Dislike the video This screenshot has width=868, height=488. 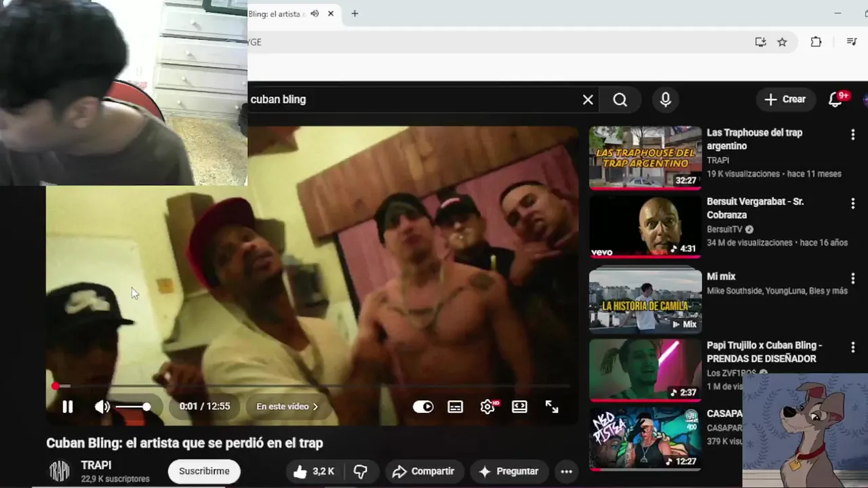[361, 471]
